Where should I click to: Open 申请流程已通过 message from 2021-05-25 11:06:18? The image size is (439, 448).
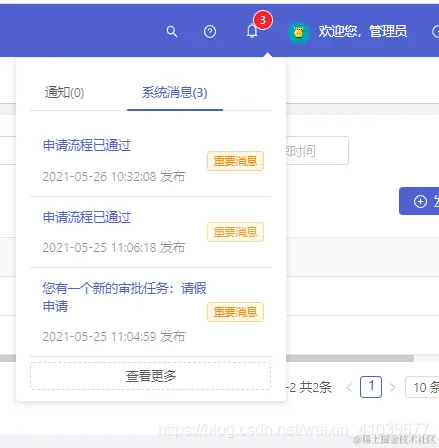[x=87, y=217]
